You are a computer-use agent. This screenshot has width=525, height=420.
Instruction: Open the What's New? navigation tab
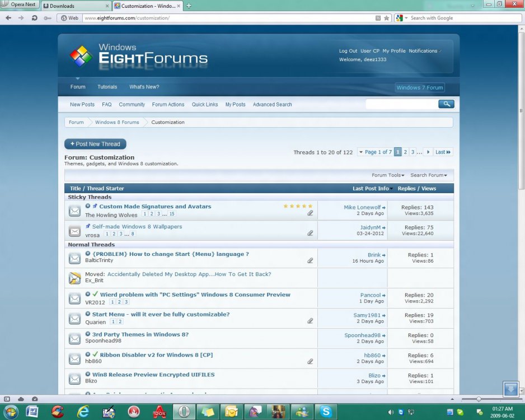tap(144, 87)
